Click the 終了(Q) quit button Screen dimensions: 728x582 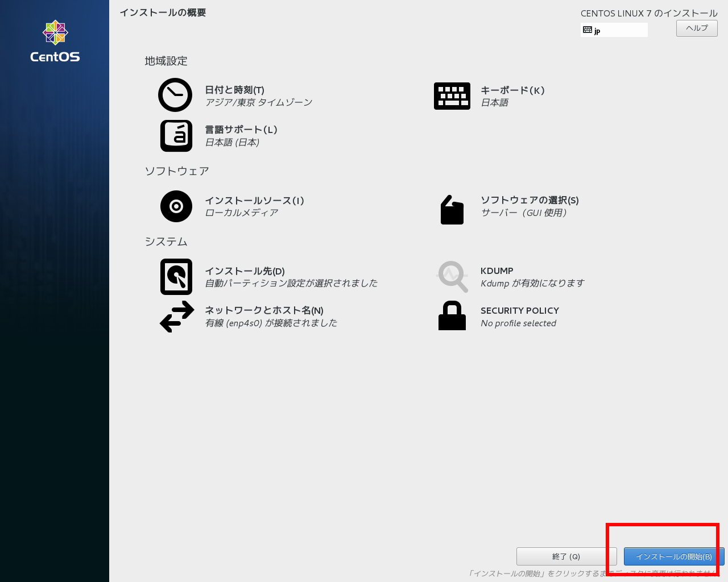pyautogui.click(x=566, y=556)
